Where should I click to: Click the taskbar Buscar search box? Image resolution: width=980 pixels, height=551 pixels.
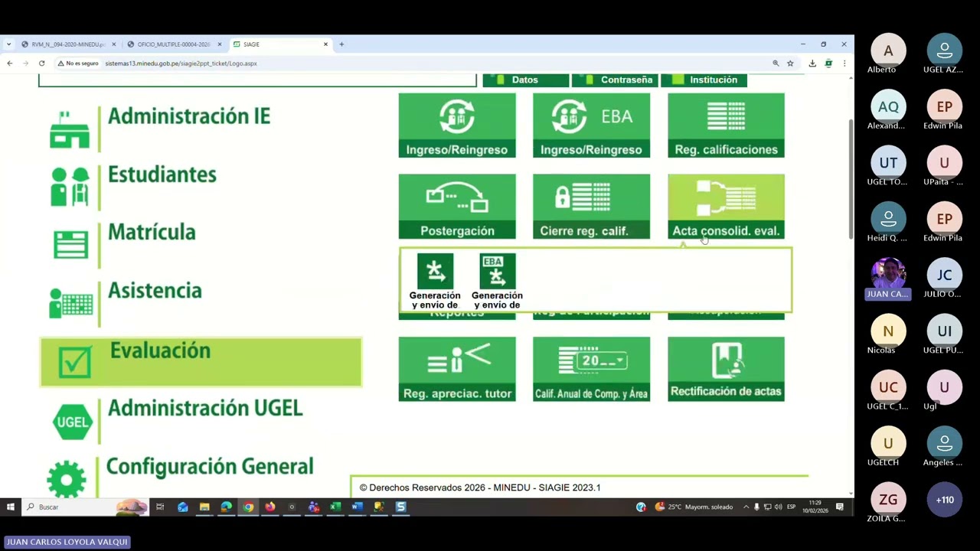tap(84, 507)
